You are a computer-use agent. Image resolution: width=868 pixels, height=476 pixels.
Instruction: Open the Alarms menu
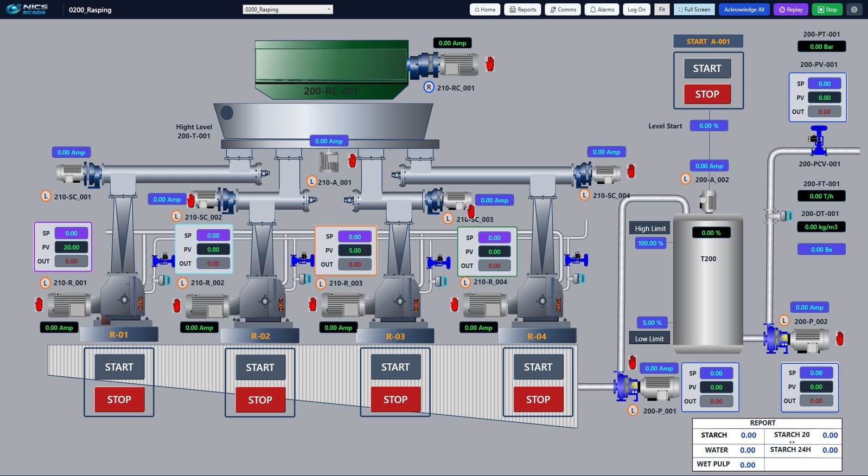tap(602, 9)
